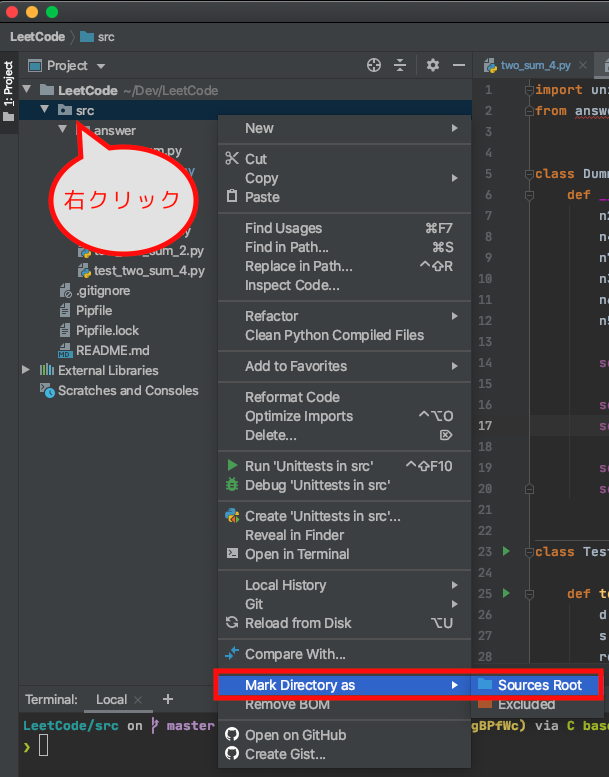
Task: Fold the class block at line 5
Action: click(529, 174)
